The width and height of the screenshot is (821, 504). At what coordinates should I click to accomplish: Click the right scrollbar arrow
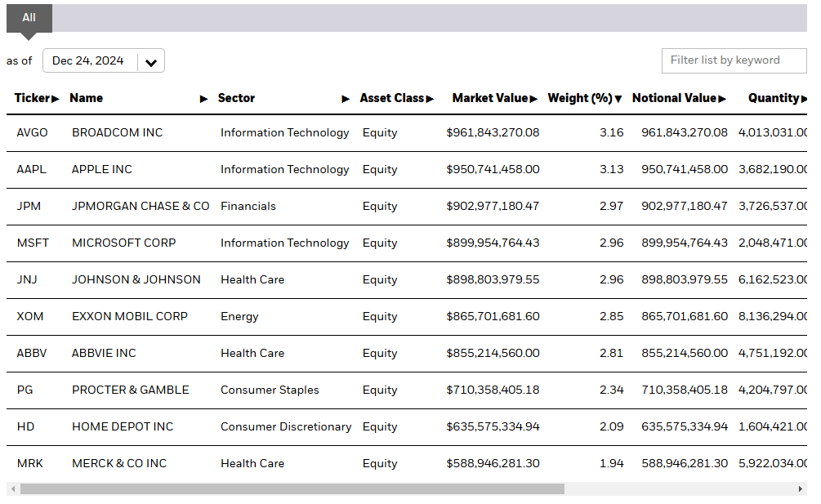(x=800, y=488)
